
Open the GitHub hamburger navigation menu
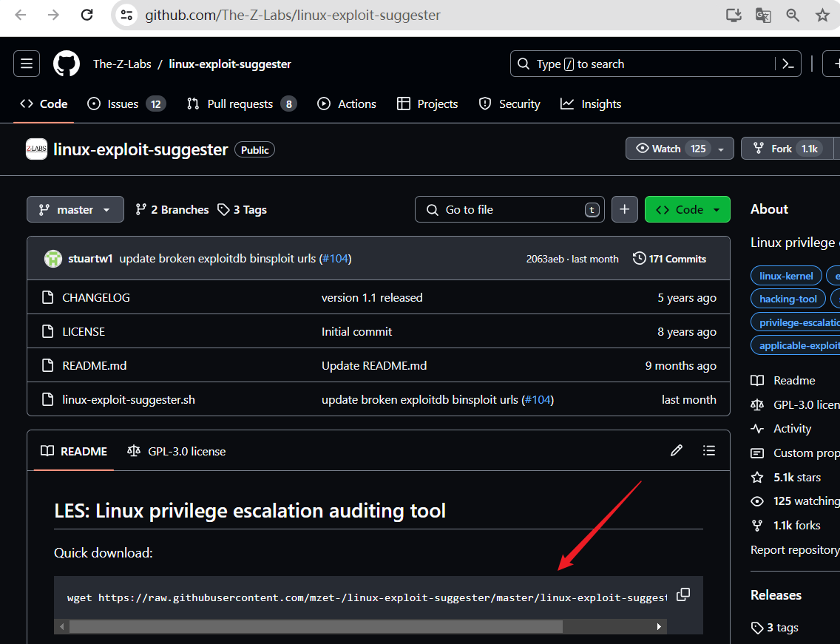pos(27,64)
